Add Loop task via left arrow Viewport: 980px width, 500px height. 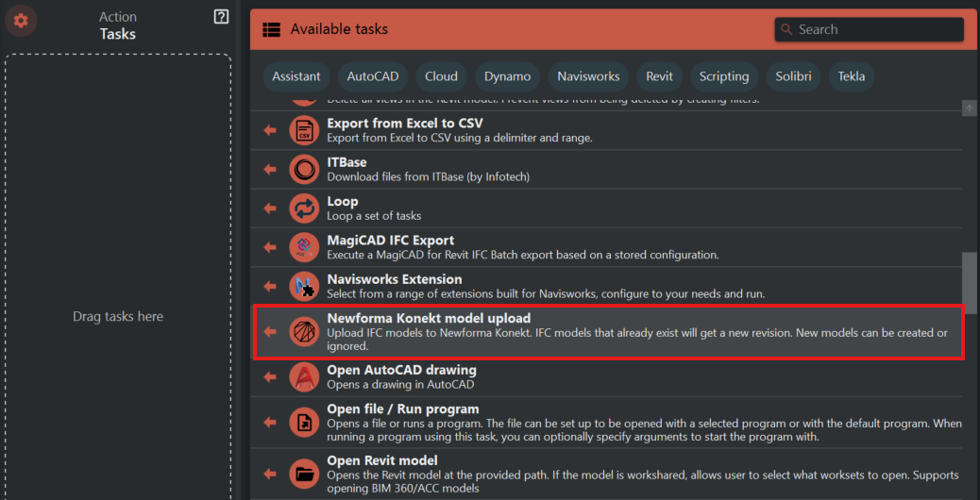(x=270, y=208)
